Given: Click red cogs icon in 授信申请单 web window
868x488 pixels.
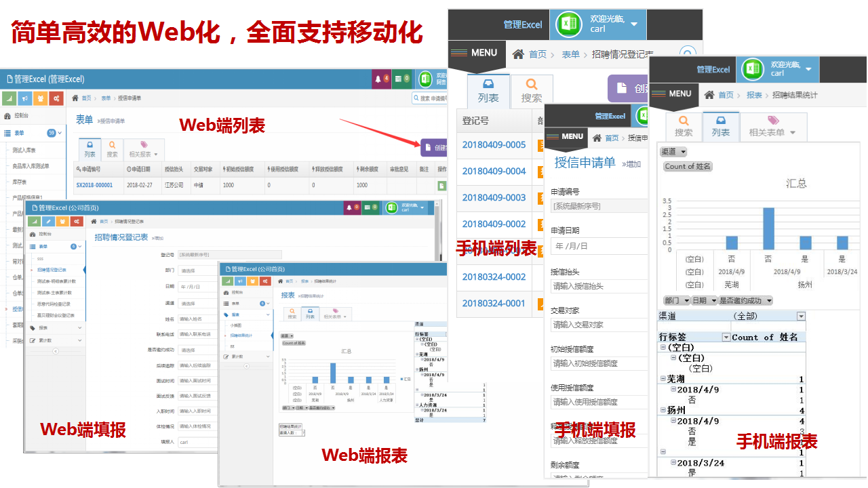Looking at the screenshot, I should (56, 98).
